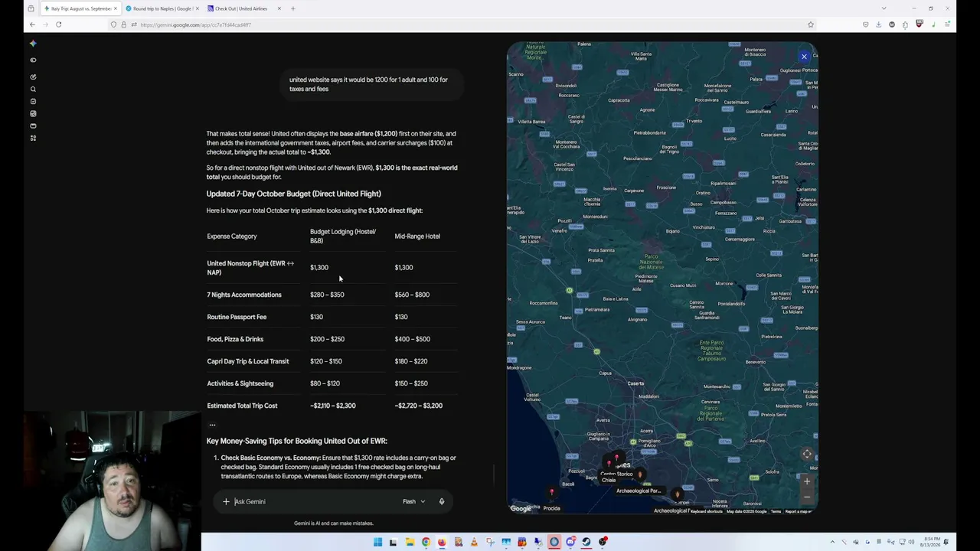Click the browser forward arrow
980x551 pixels.
coord(45,24)
